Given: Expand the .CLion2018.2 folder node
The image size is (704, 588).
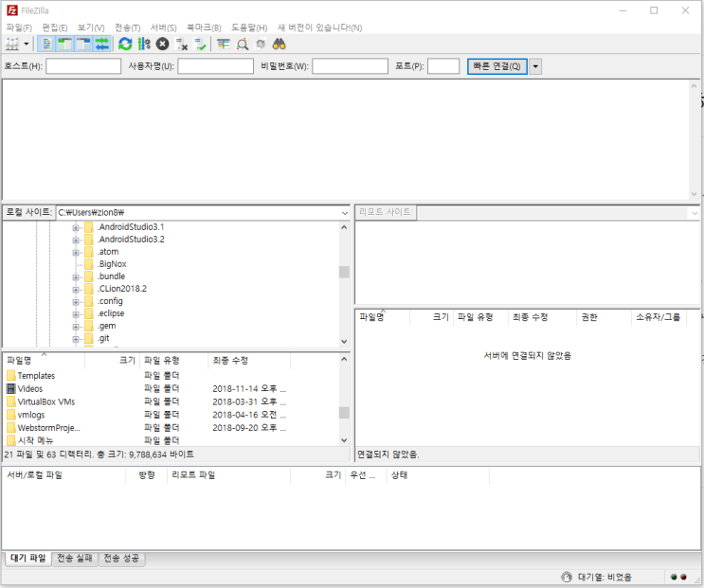Looking at the screenshot, I should pos(76,290).
